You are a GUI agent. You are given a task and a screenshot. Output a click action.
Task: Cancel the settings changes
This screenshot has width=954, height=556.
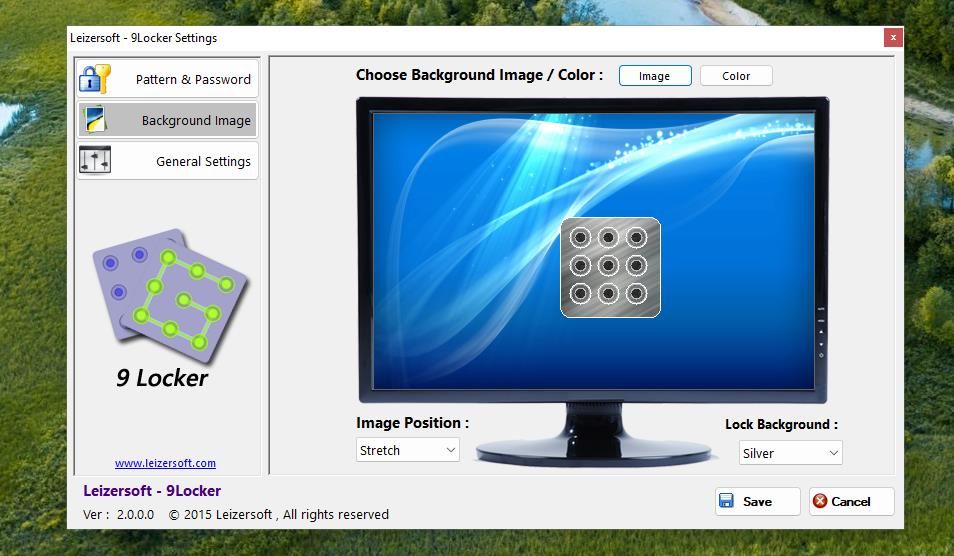click(x=851, y=501)
